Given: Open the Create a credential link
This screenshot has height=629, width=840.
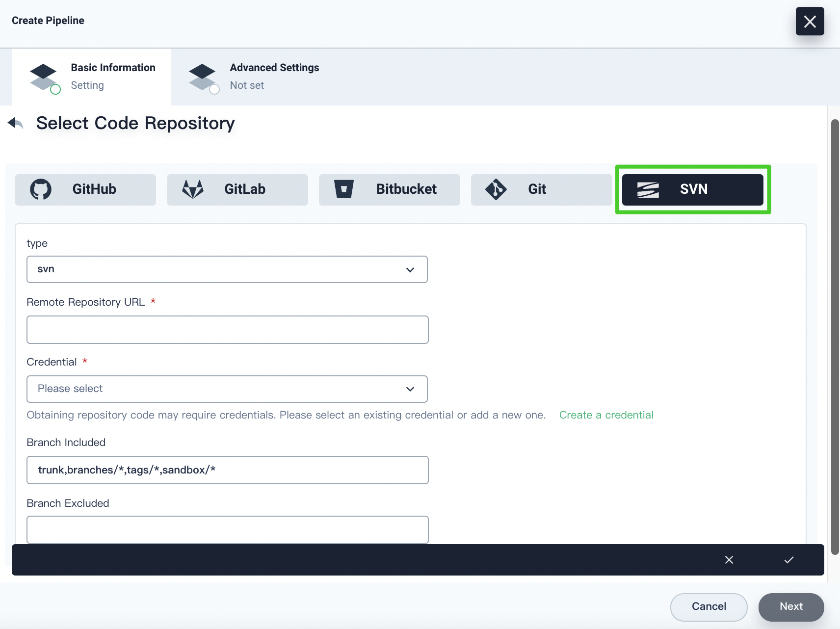Looking at the screenshot, I should [x=606, y=415].
